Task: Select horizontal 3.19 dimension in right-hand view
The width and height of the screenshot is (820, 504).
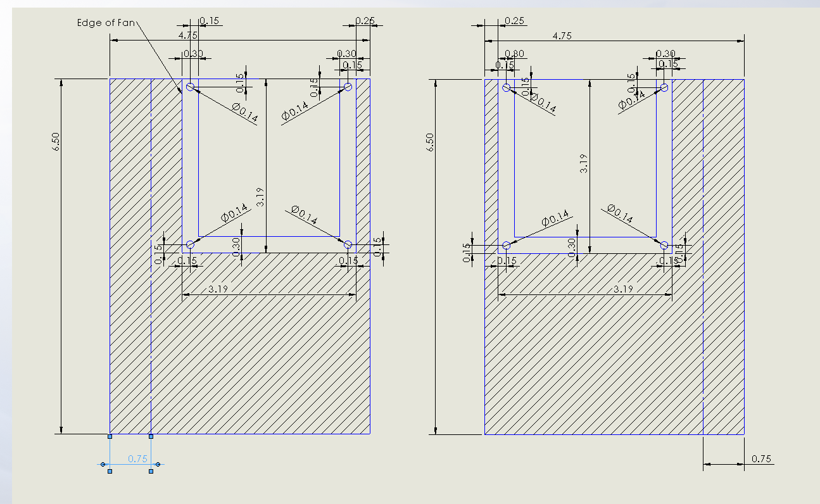Action: (624, 289)
